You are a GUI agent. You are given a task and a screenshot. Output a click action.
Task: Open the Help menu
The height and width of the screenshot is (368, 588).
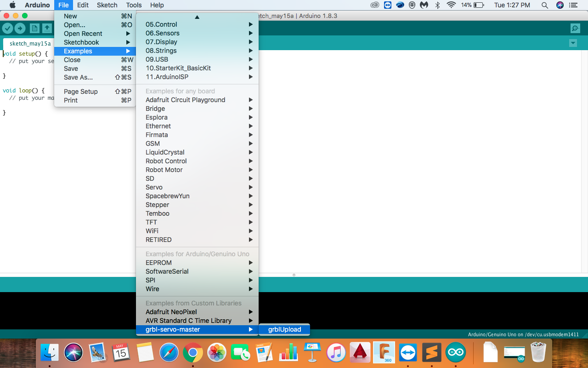157,5
